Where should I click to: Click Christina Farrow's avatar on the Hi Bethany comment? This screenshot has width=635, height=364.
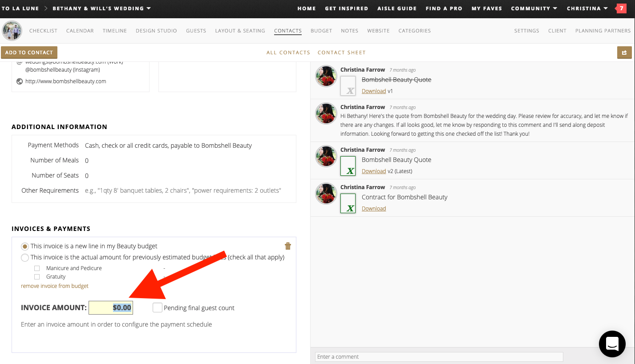[x=326, y=113]
